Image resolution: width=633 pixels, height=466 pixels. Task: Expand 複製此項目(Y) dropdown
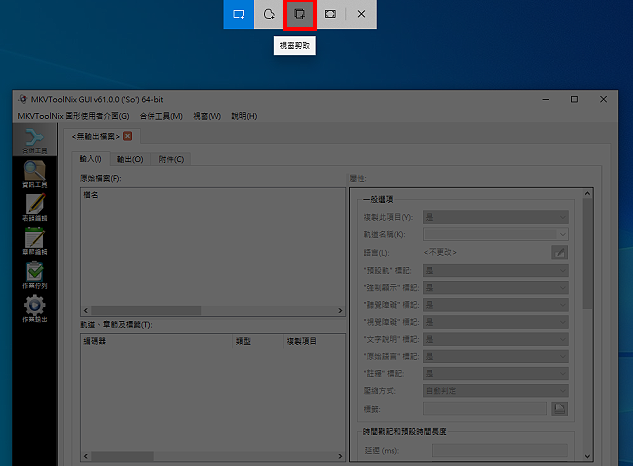pyautogui.click(x=496, y=217)
